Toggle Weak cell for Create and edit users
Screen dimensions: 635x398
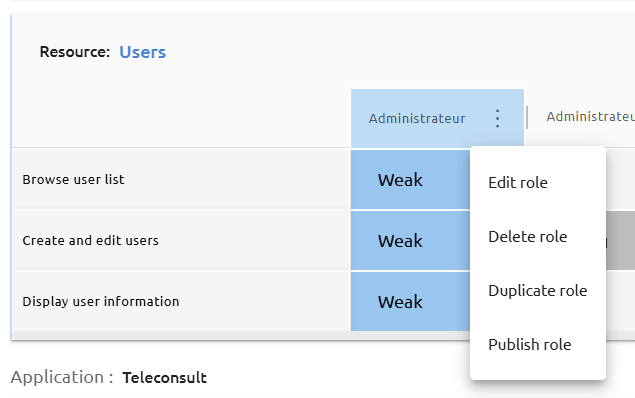click(410, 241)
